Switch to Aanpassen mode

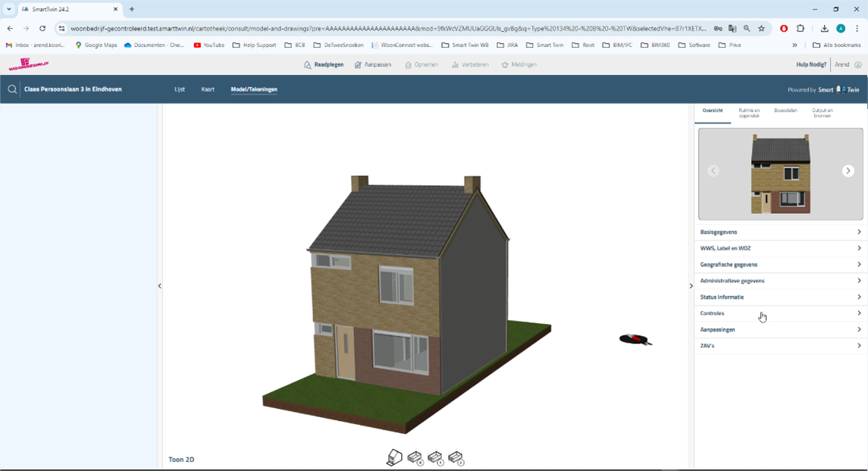click(373, 65)
